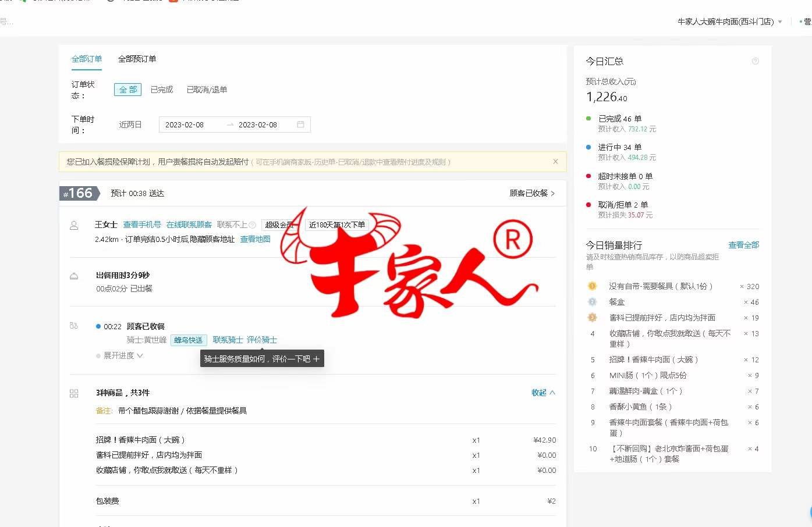Click ranking item 藕遇鲜肉-藕盒（1个）
The width and height of the screenshot is (812, 527).
click(646, 391)
